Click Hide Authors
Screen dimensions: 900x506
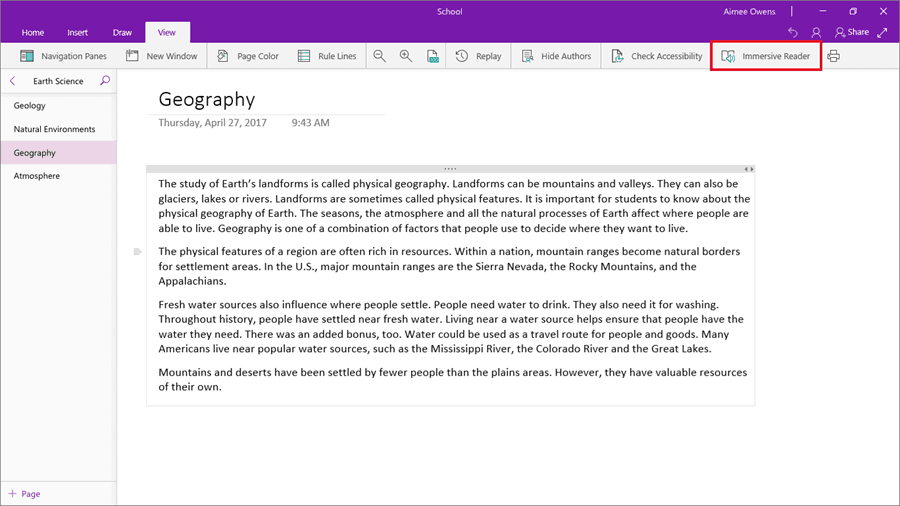(556, 56)
